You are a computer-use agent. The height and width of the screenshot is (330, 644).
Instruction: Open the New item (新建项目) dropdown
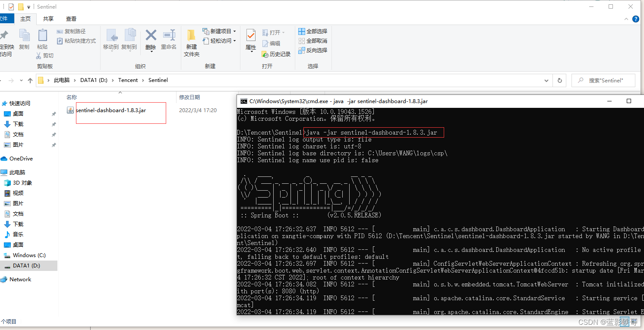220,31
